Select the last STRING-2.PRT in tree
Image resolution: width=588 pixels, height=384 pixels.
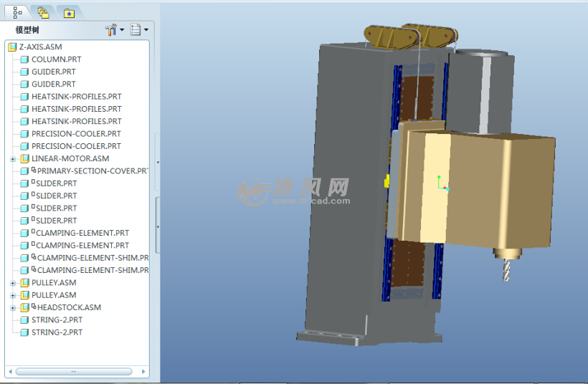(56, 332)
